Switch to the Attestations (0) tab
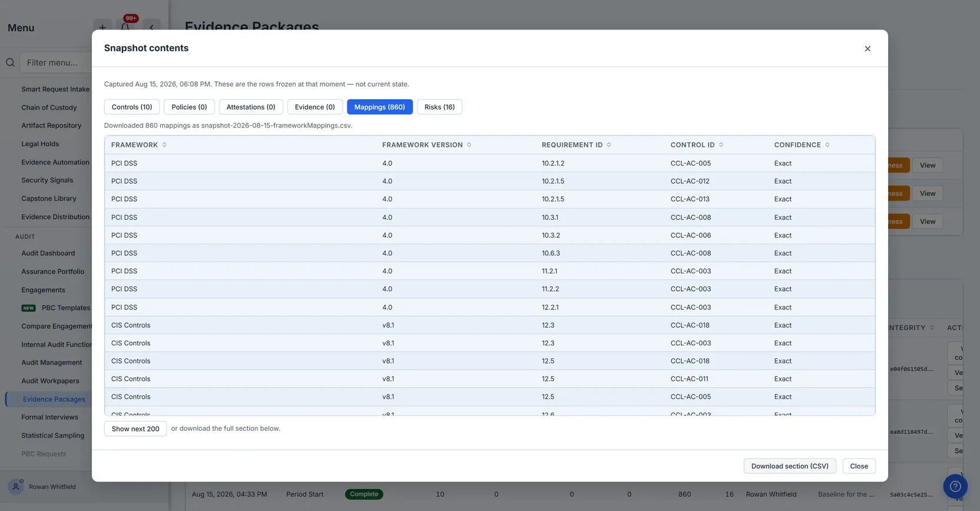Image resolution: width=980 pixels, height=511 pixels. point(251,107)
